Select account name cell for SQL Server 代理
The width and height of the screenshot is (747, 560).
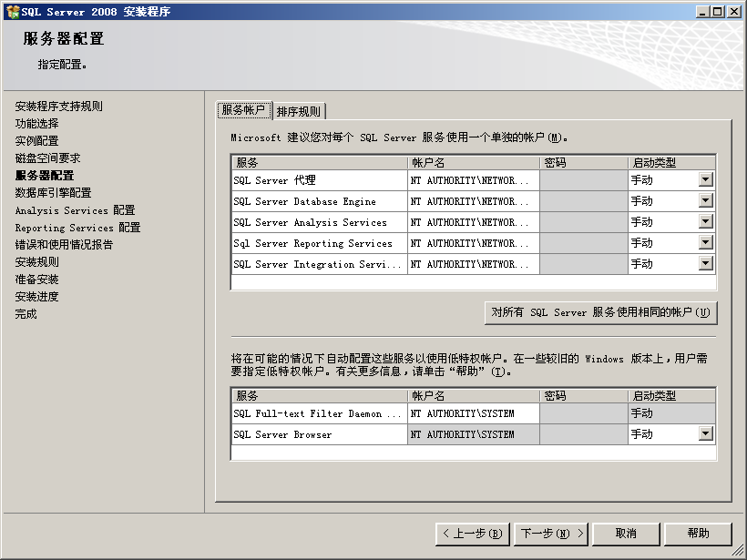[474, 180]
